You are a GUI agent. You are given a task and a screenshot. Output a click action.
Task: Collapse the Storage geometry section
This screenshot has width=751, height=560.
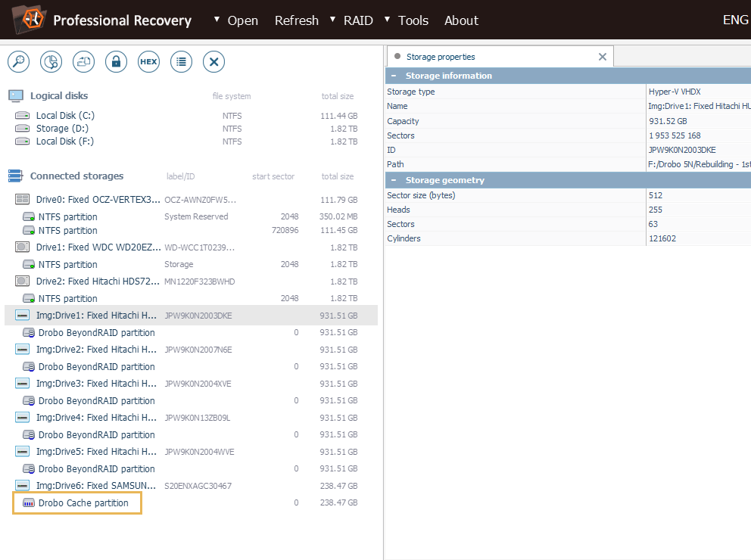pos(394,180)
